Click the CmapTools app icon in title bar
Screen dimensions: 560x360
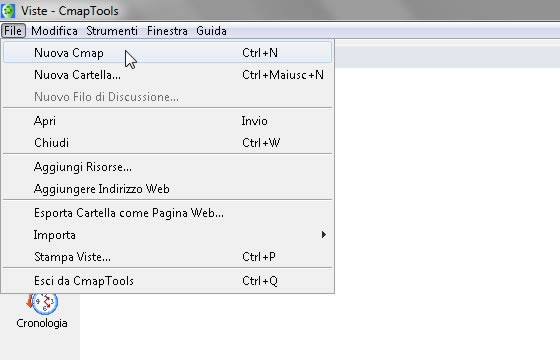click(x=8, y=11)
